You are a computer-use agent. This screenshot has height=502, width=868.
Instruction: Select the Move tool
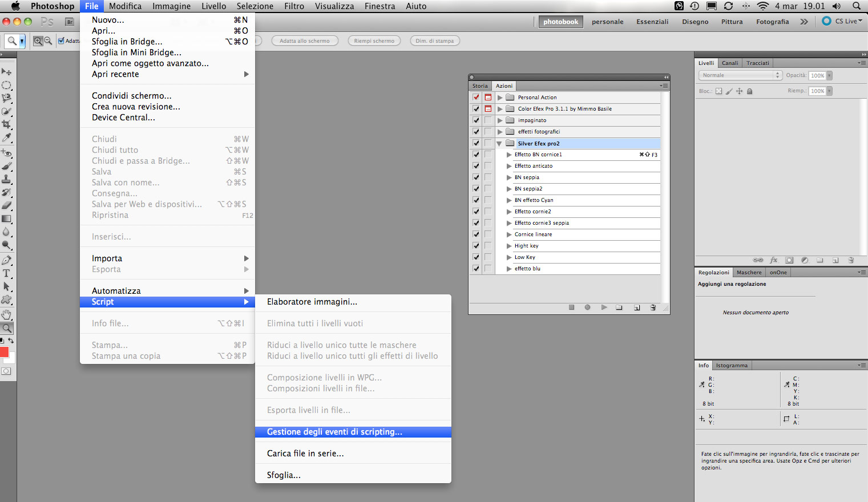tap(7, 72)
